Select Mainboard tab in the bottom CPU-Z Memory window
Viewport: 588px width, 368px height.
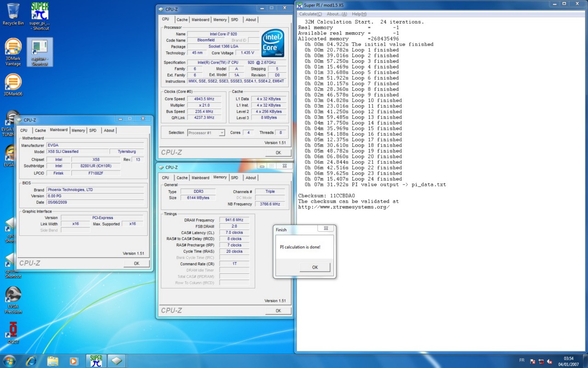coord(200,178)
